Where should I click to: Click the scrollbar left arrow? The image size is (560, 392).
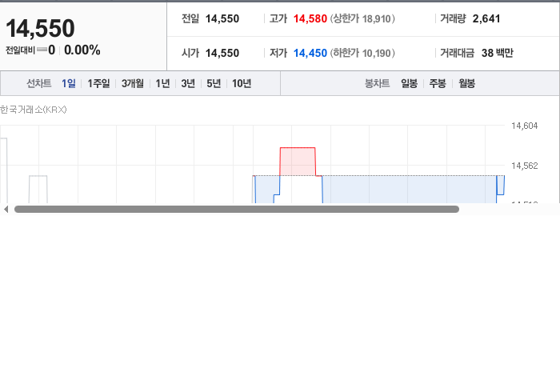coord(6,210)
